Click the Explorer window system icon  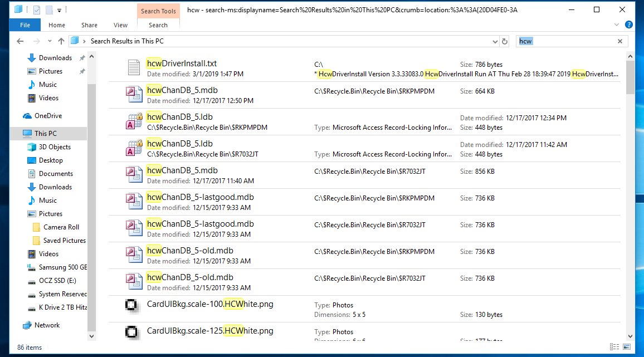pyautogui.click(x=18, y=9)
